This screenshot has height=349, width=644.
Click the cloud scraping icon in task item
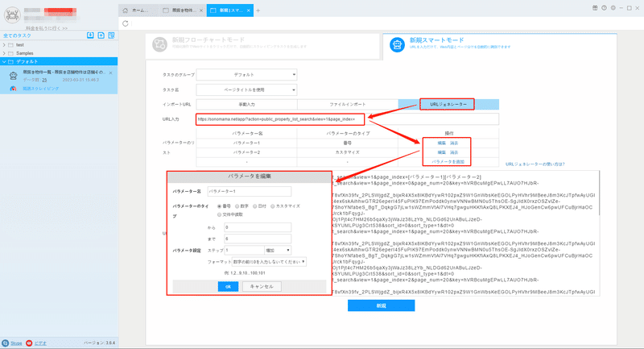[x=13, y=89]
